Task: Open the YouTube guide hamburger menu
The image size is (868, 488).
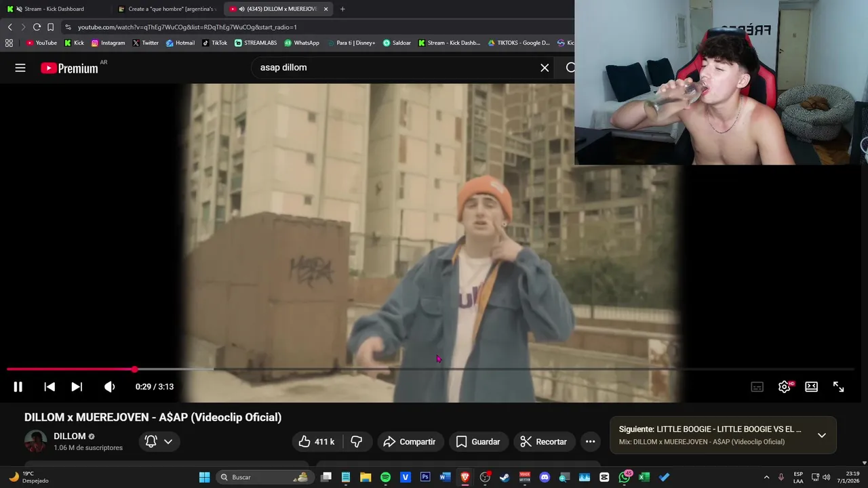Action: [x=20, y=68]
